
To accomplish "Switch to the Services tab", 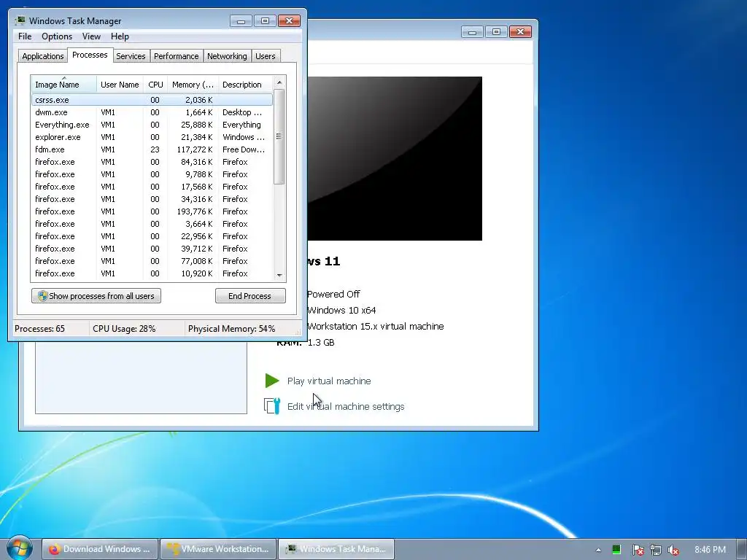I will 131,56.
